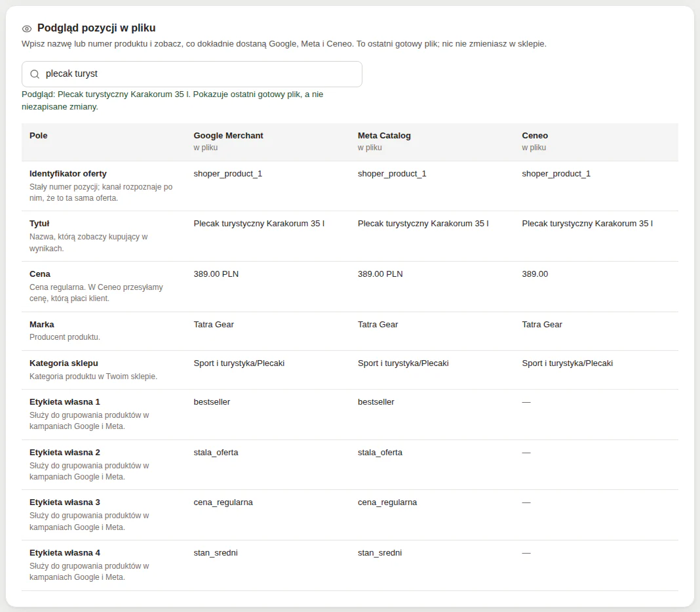Click Meta Catalog 'cena_regularna' value
The image size is (700, 612).
click(x=387, y=502)
